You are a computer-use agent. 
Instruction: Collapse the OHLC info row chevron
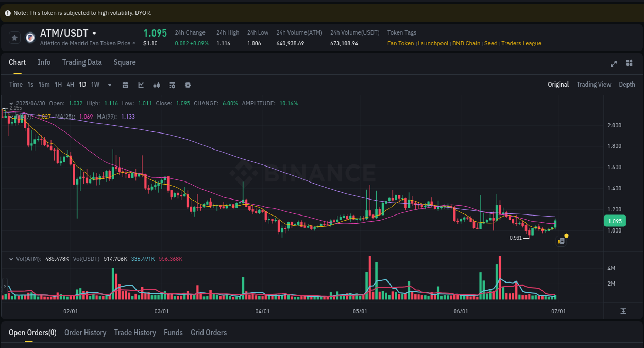[11, 103]
